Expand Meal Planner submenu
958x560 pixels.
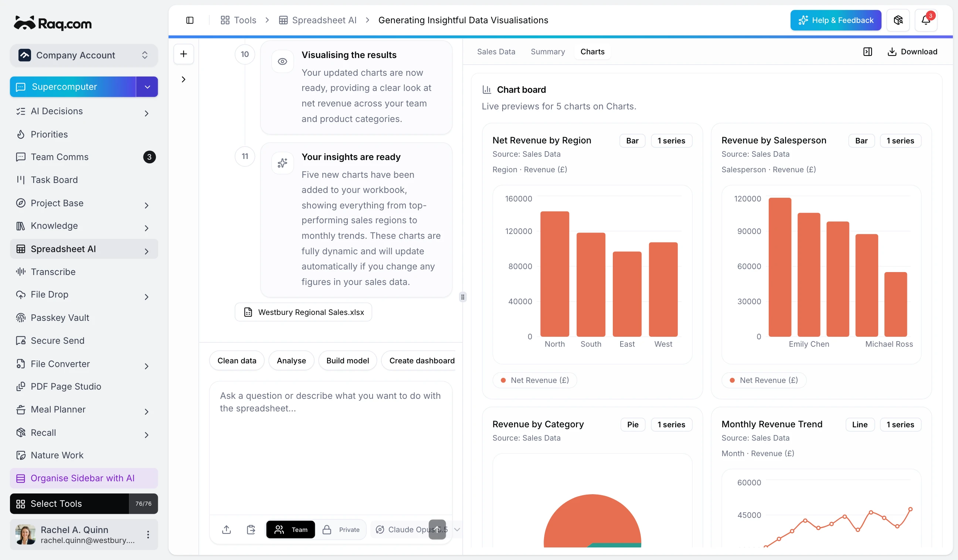[x=146, y=412]
